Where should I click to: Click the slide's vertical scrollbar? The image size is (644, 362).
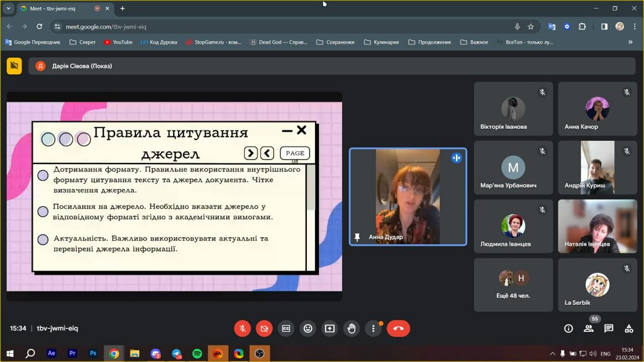point(311,217)
